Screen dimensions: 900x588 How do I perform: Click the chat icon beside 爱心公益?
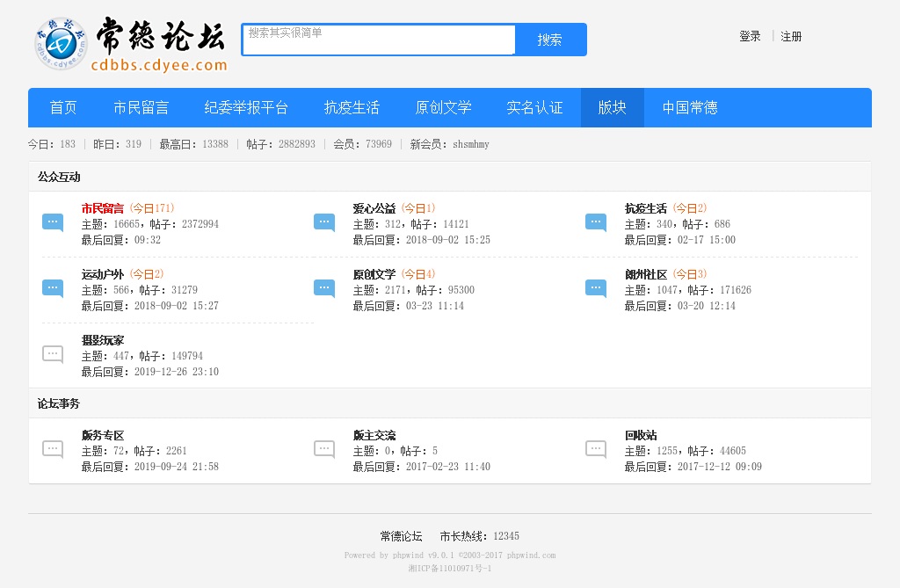pos(324,222)
